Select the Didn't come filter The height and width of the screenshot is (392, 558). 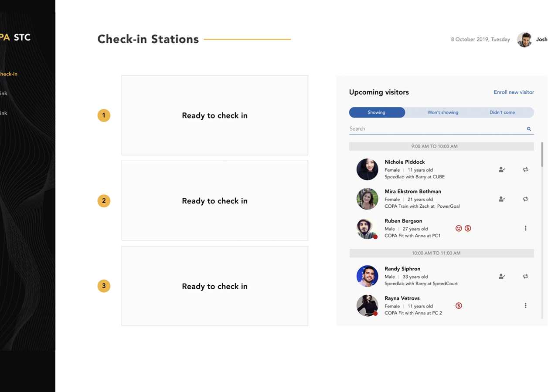502,112
